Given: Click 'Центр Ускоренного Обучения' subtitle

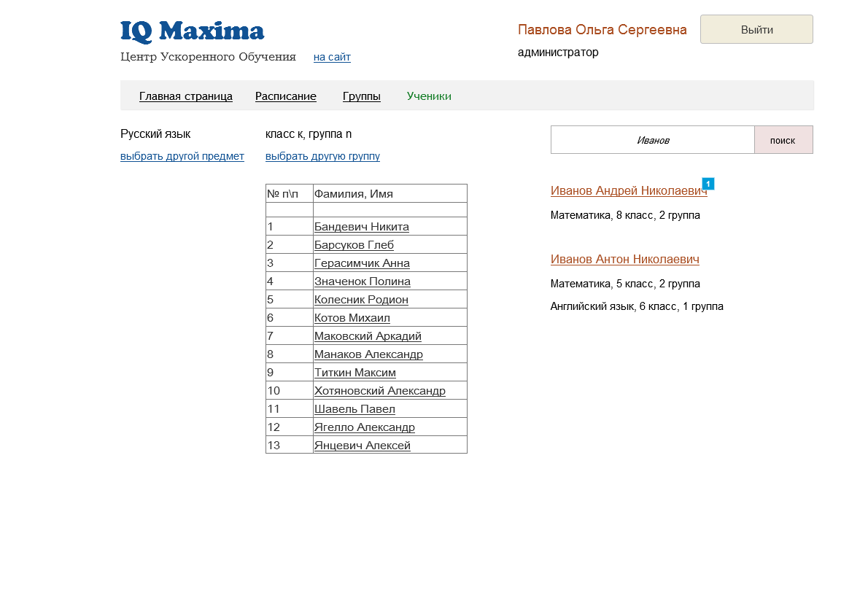Looking at the screenshot, I should click(x=208, y=57).
